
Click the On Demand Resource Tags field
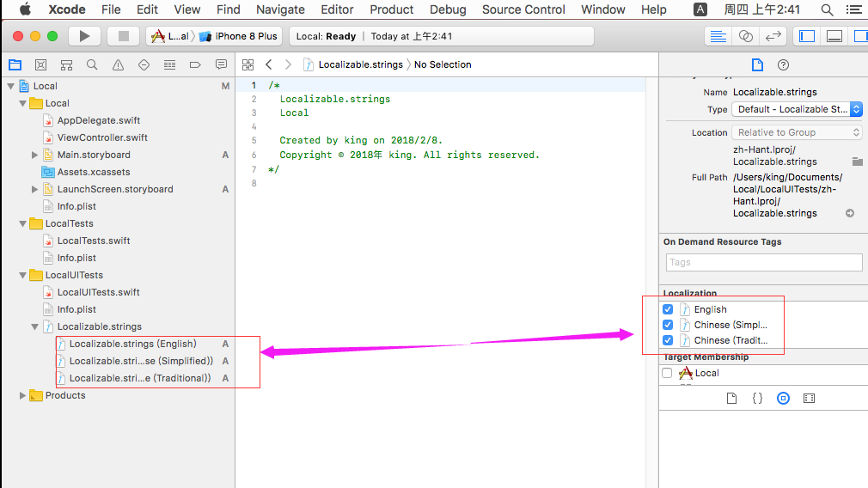pyautogui.click(x=764, y=262)
